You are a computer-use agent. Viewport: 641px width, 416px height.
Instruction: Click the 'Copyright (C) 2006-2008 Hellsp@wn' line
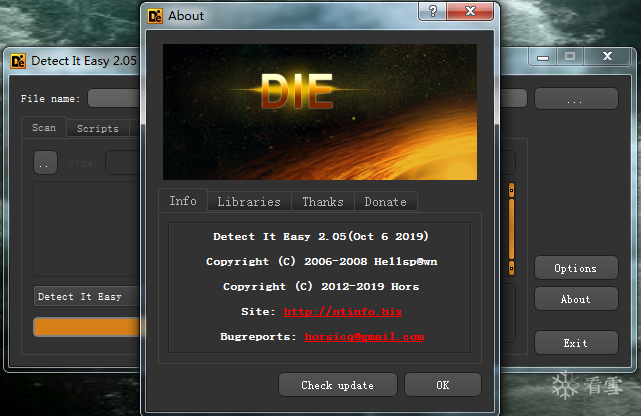(x=322, y=262)
